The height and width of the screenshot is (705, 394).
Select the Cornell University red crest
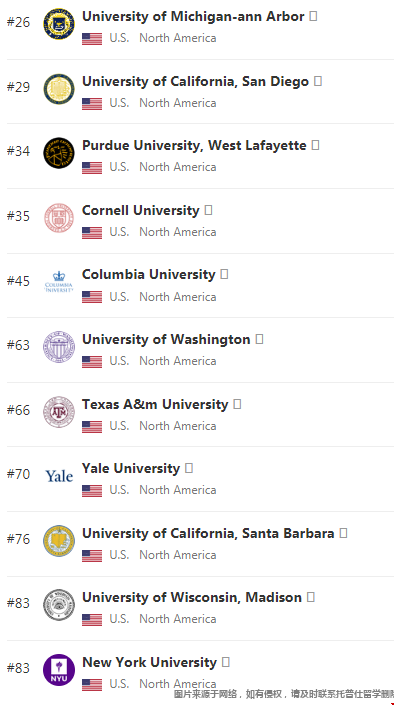pyautogui.click(x=59, y=218)
